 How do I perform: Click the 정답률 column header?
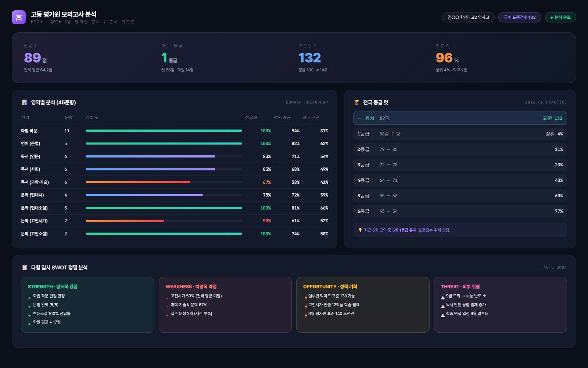click(x=251, y=117)
